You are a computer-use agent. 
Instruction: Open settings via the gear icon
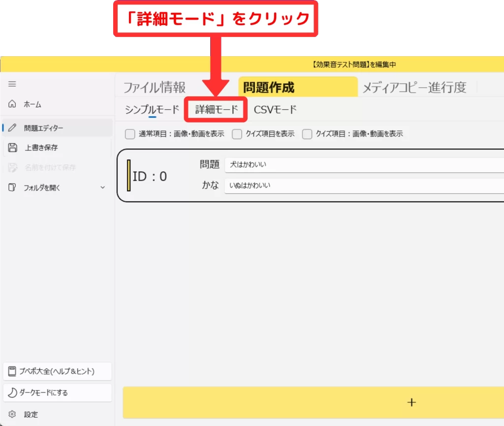click(x=12, y=415)
